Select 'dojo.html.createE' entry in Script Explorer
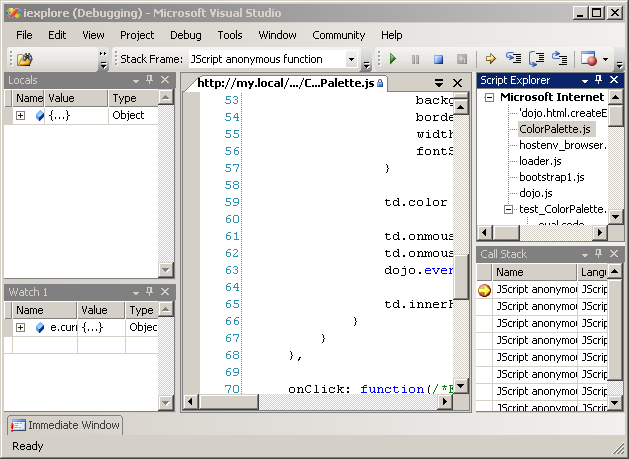 click(562, 113)
